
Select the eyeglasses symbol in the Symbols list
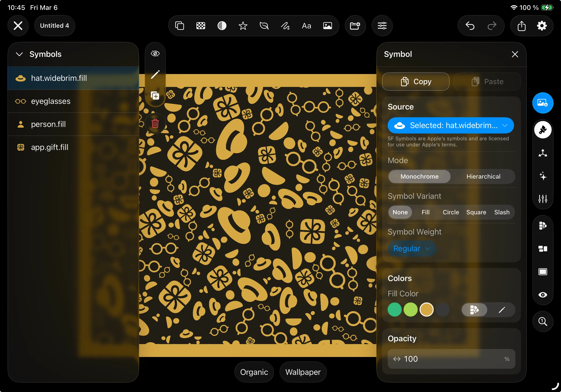(x=51, y=101)
